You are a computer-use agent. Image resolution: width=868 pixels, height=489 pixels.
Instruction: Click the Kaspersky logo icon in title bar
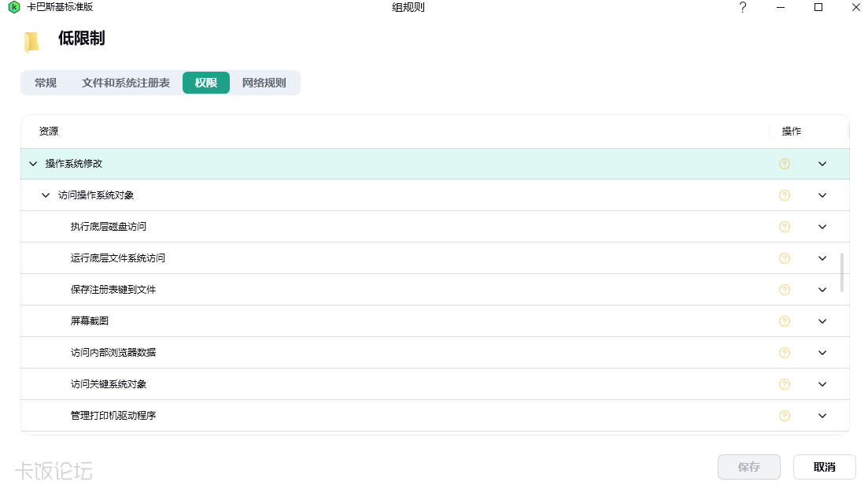pyautogui.click(x=14, y=7)
